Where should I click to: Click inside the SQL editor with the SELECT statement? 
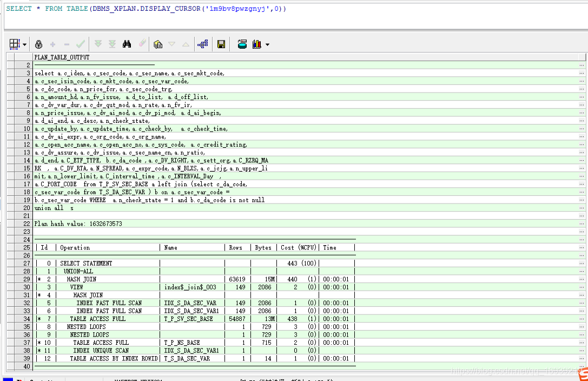[295, 15]
